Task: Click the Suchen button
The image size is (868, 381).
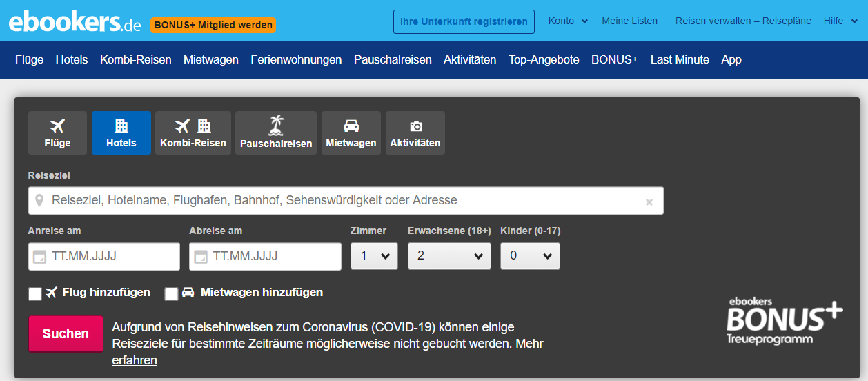Action: 66,334
